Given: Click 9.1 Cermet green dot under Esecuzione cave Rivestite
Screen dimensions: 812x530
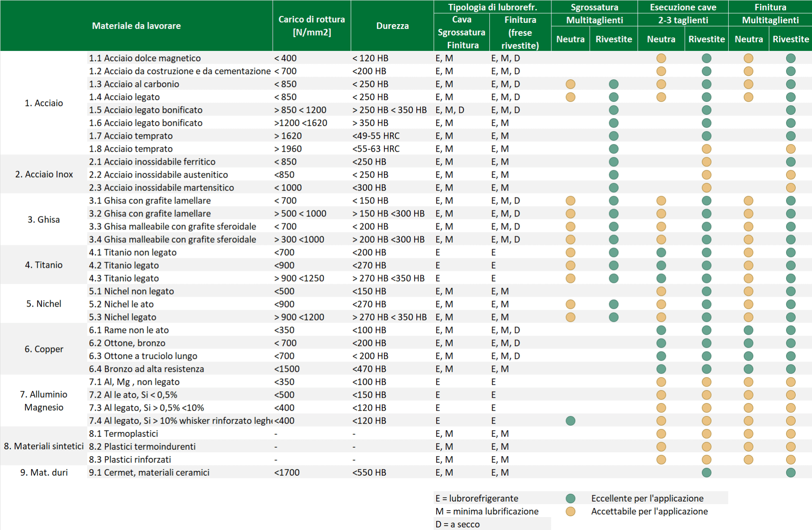Looking at the screenshot, I should click(x=706, y=472).
